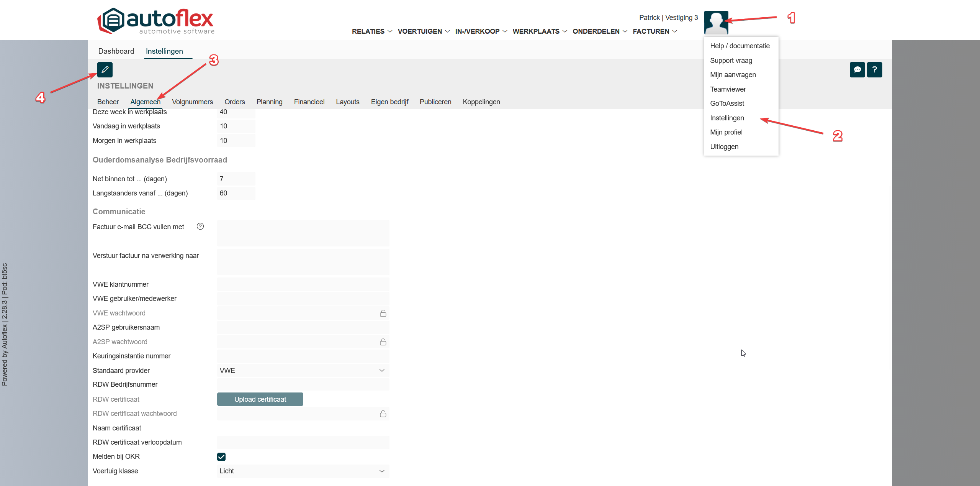Open the info tooltip beside Factuur e-mail BCC
The height and width of the screenshot is (486, 980).
200,227
